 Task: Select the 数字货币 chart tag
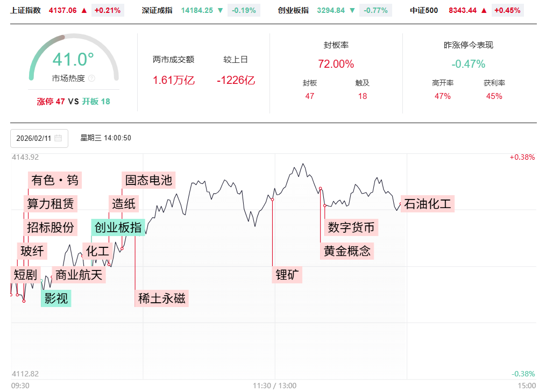click(x=351, y=227)
